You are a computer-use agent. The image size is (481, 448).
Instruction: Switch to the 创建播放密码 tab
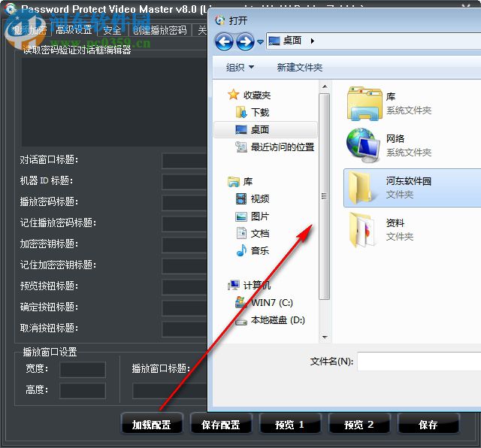pyautogui.click(x=160, y=30)
